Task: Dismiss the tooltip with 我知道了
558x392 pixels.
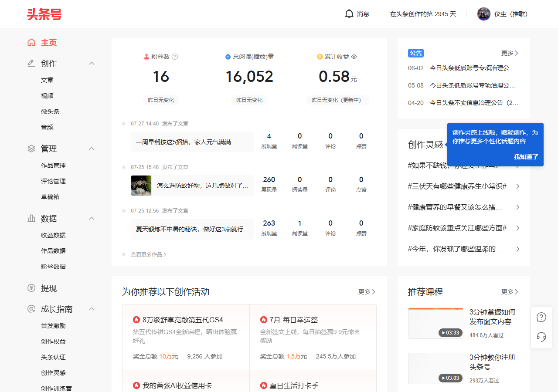Action: [526, 157]
